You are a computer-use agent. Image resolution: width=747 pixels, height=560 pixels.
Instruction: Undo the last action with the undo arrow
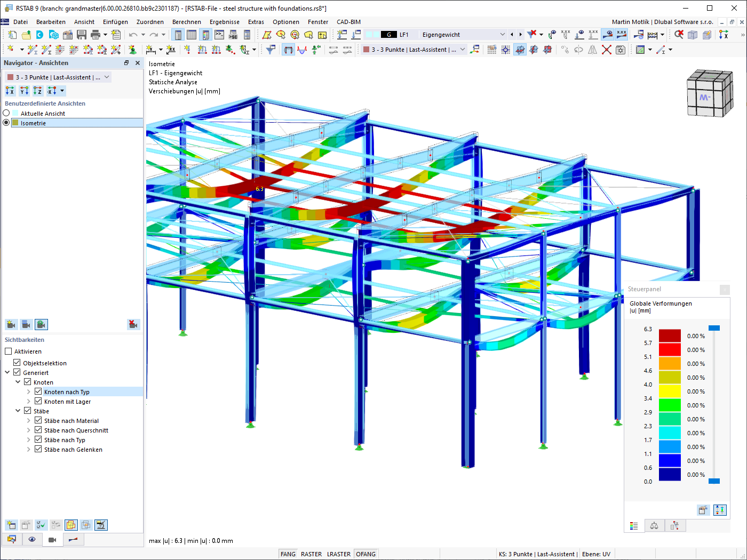(133, 35)
